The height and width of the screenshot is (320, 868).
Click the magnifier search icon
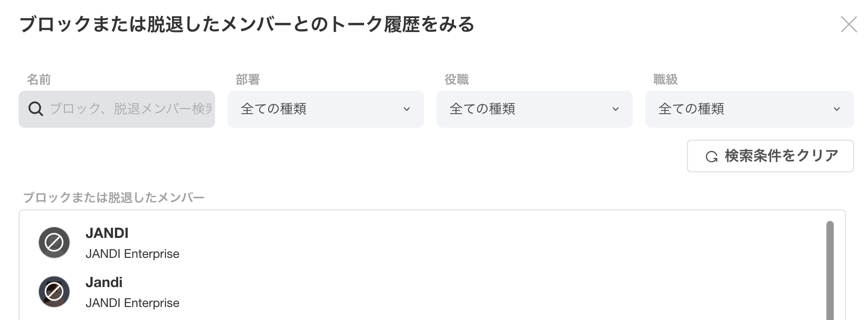click(x=36, y=109)
